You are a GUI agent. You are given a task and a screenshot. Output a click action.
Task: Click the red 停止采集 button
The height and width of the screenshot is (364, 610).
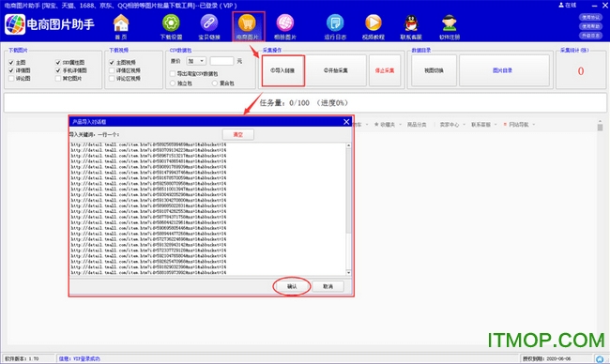click(385, 70)
